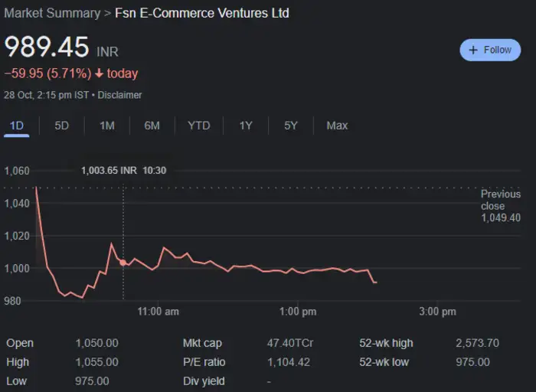Image resolution: width=536 pixels, height=392 pixels.
Task: Click the hovered data point on chart
Action: click(x=123, y=263)
